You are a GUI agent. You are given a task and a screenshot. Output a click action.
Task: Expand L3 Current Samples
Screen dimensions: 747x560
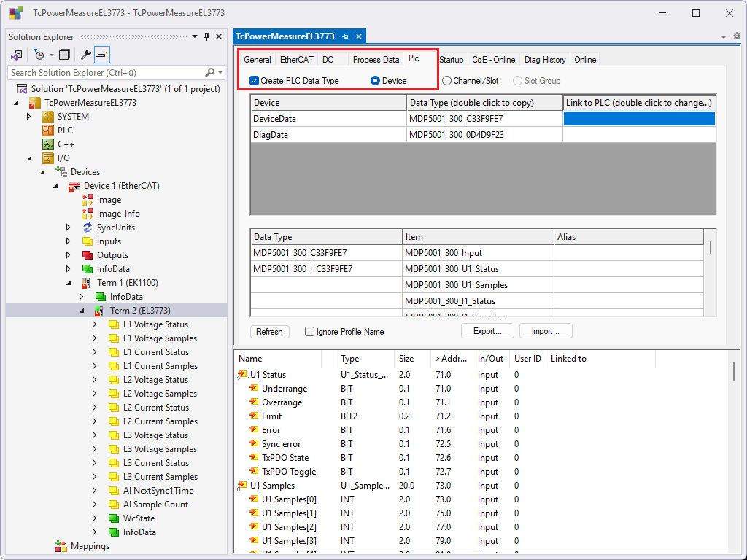pyautogui.click(x=94, y=477)
